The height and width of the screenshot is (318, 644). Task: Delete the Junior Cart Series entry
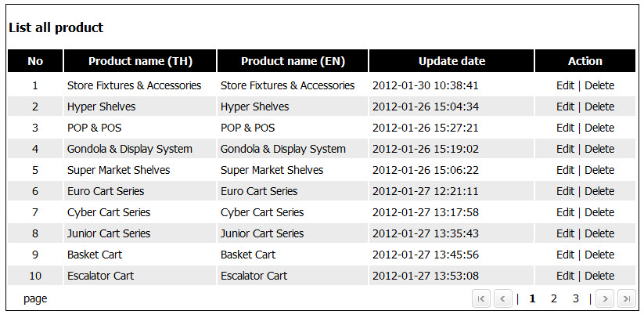(599, 233)
